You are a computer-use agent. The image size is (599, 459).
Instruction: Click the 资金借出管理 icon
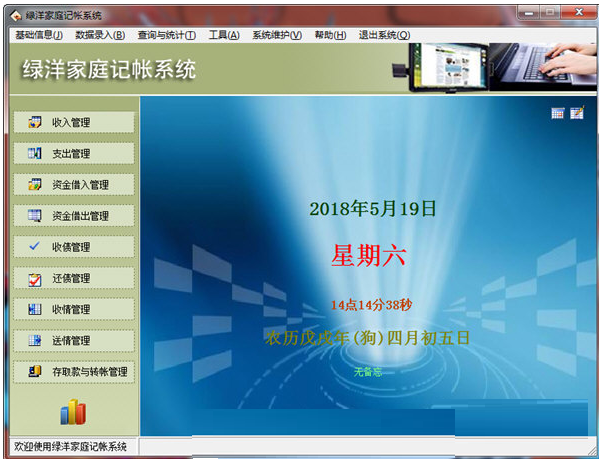(35, 215)
